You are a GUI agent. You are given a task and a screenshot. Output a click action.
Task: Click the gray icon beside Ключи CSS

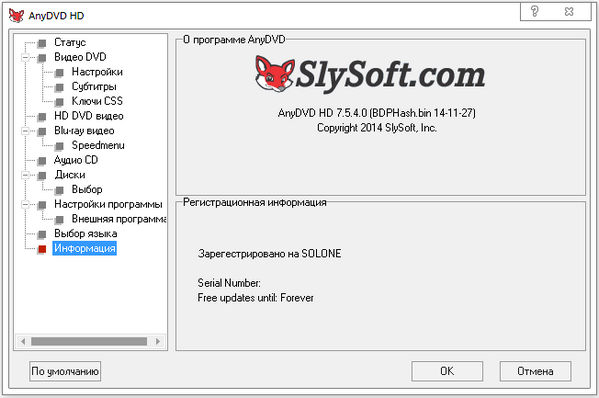point(59,102)
